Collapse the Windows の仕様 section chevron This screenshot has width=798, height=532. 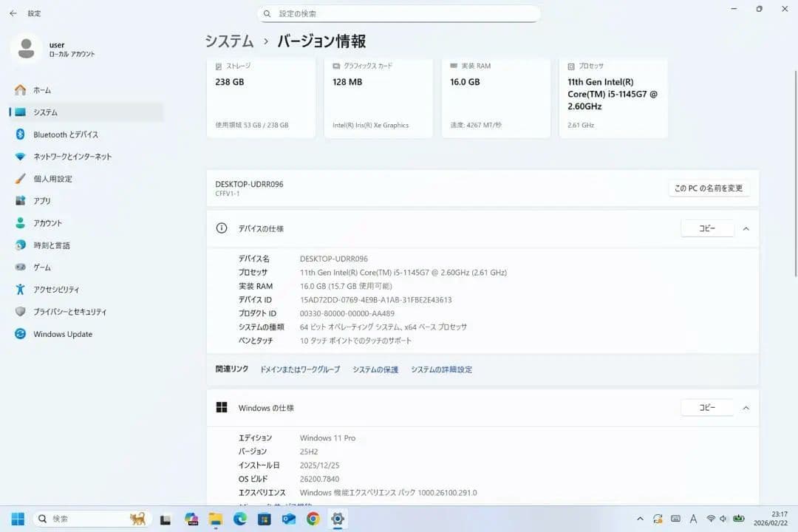click(746, 407)
